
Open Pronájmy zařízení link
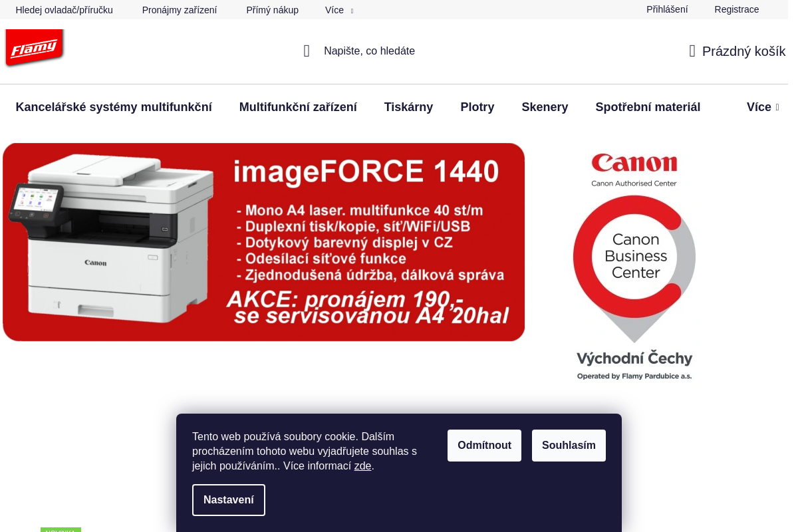180,10
